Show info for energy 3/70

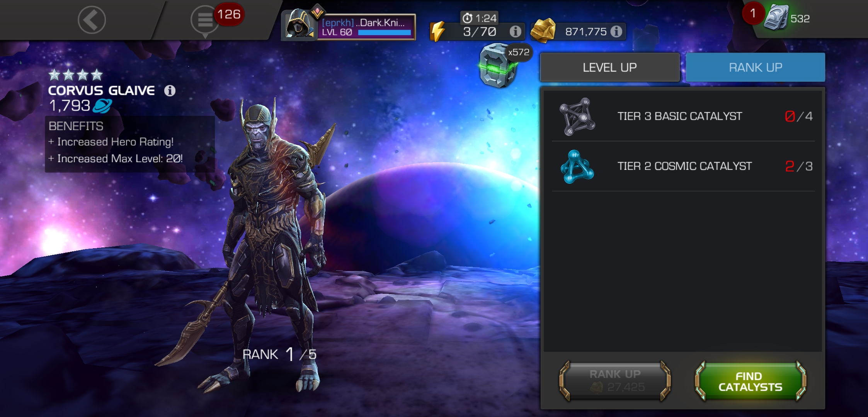[x=515, y=31]
